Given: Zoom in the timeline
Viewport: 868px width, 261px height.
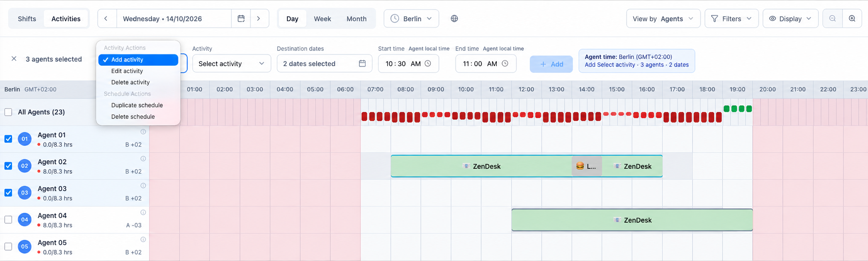Looking at the screenshot, I should click(852, 18).
